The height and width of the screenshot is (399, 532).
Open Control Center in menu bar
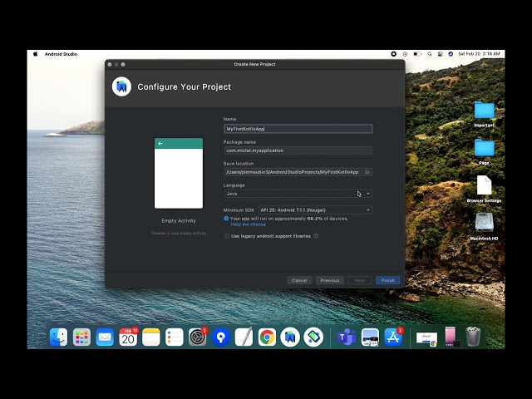tap(441, 54)
